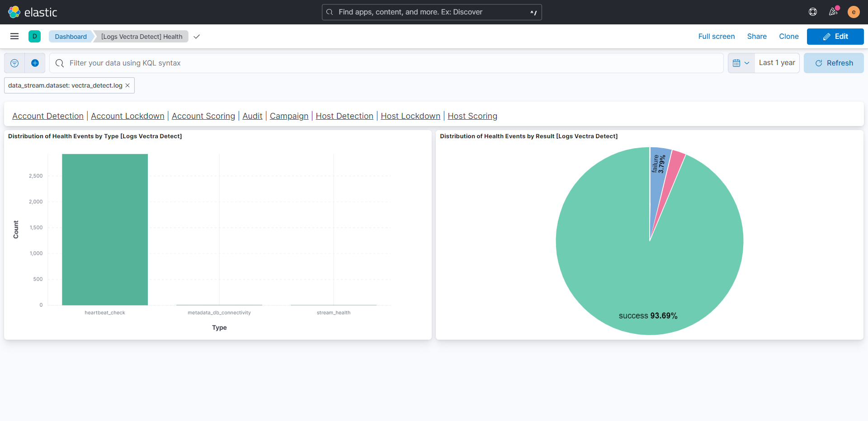868x421 pixels.
Task: Click the Dashboard breadcrumb
Action: tap(71, 37)
